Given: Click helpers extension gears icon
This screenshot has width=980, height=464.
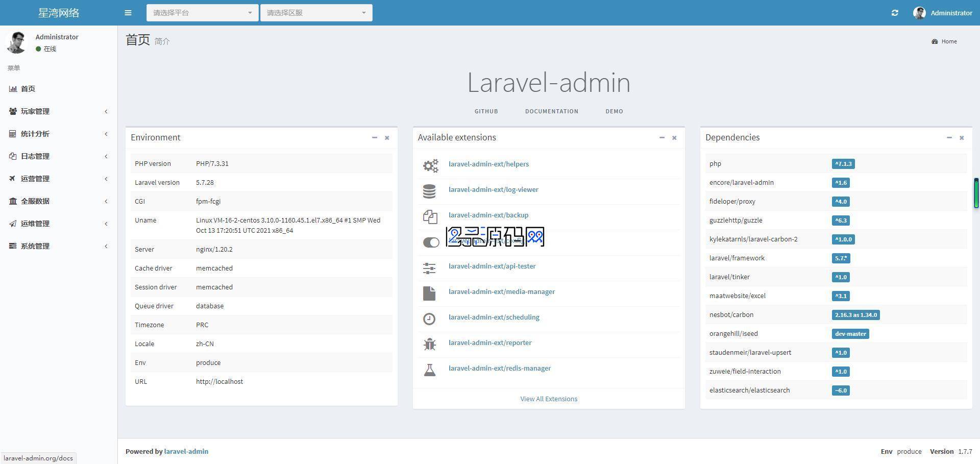Looking at the screenshot, I should [x=430, y=165].
